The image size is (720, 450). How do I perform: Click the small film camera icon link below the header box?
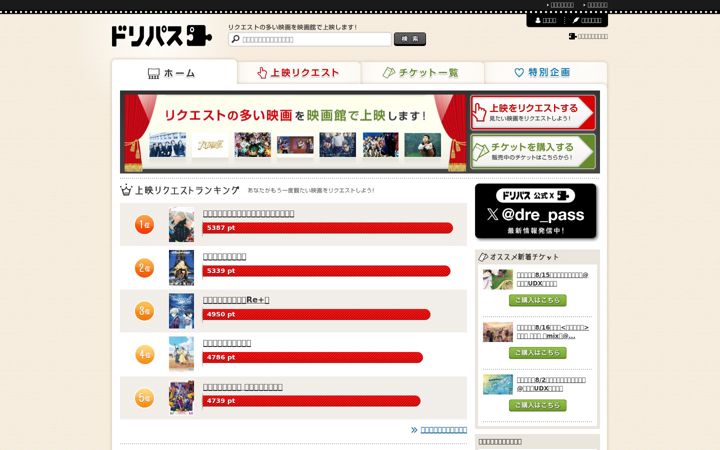pos(572,36)
